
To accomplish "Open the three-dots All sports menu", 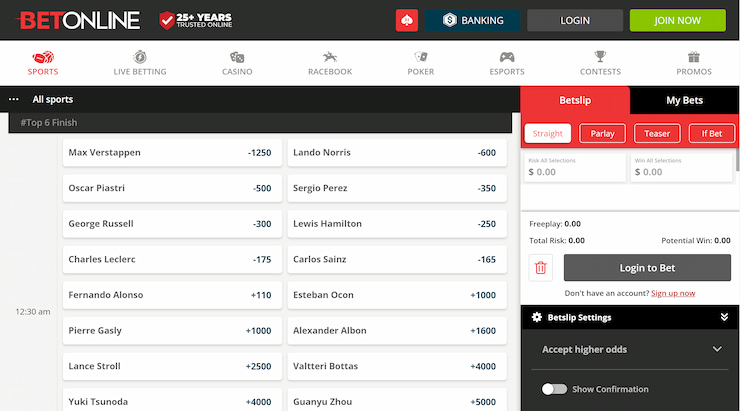I will [x=14, y=99].
